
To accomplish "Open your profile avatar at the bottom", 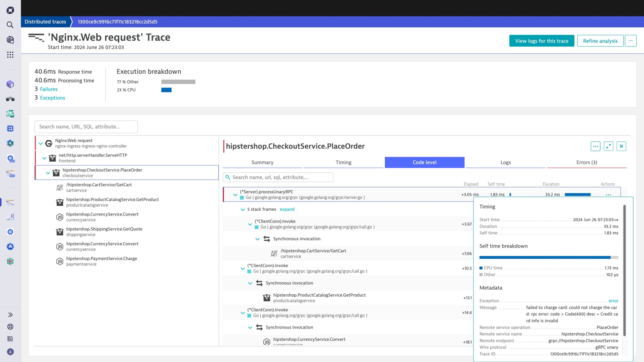I will pyautogui.click(x=10, y=352).
